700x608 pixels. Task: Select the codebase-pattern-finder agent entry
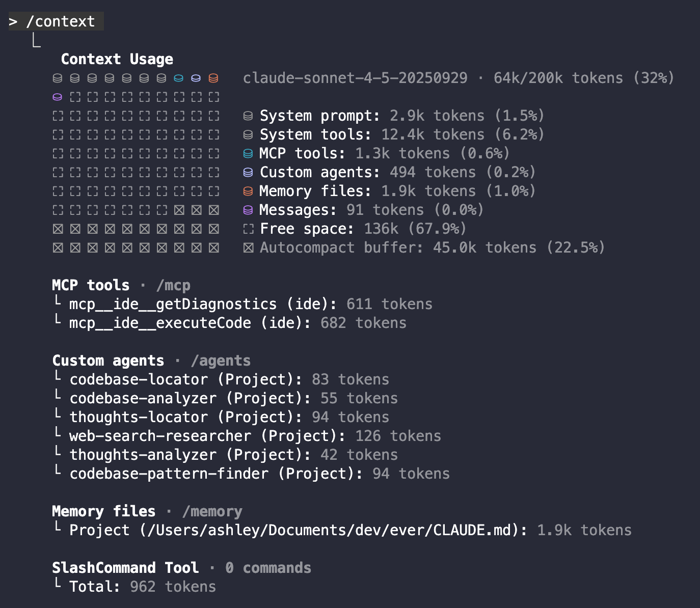(169, 474)
